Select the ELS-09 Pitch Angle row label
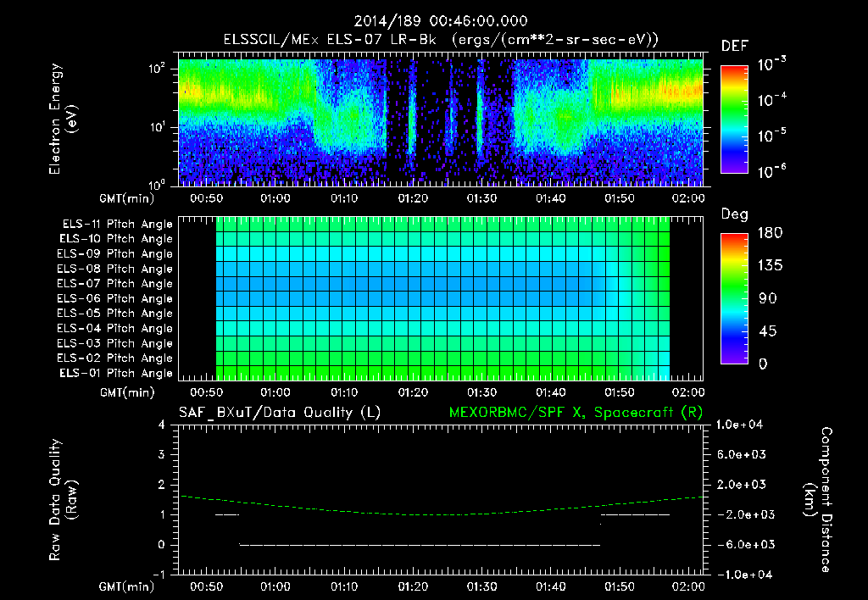Image resolution: width=868 pixels, height=600 pixels. (115, 254)
